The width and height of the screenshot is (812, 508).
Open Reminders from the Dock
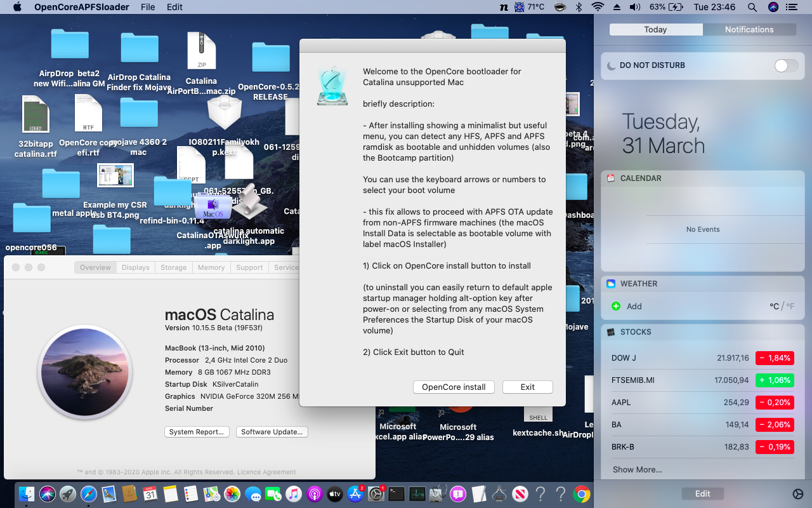[x=191, y=493]
